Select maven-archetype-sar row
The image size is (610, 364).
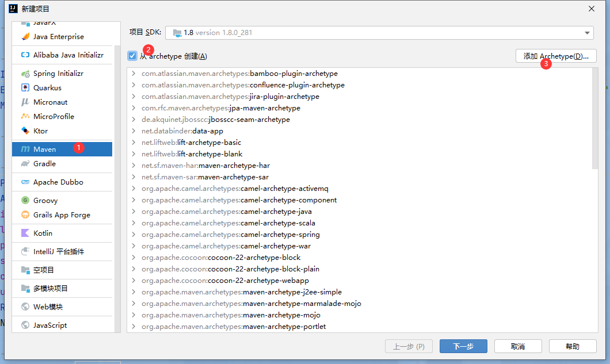point(359,177)
